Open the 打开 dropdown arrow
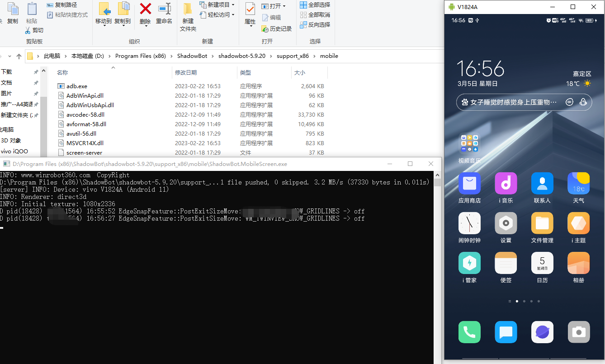The width and height of the screenshot is (605, 364). point(284,6)
